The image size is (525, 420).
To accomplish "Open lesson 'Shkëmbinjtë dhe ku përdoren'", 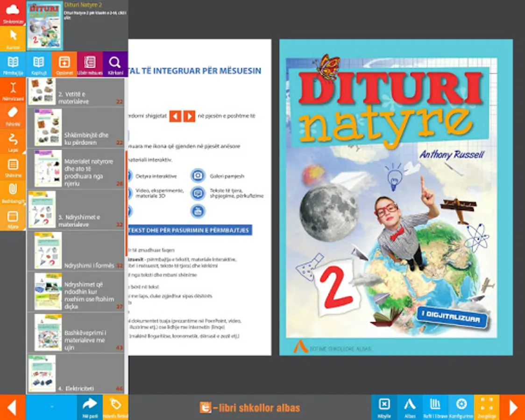I will pos(75,127).
